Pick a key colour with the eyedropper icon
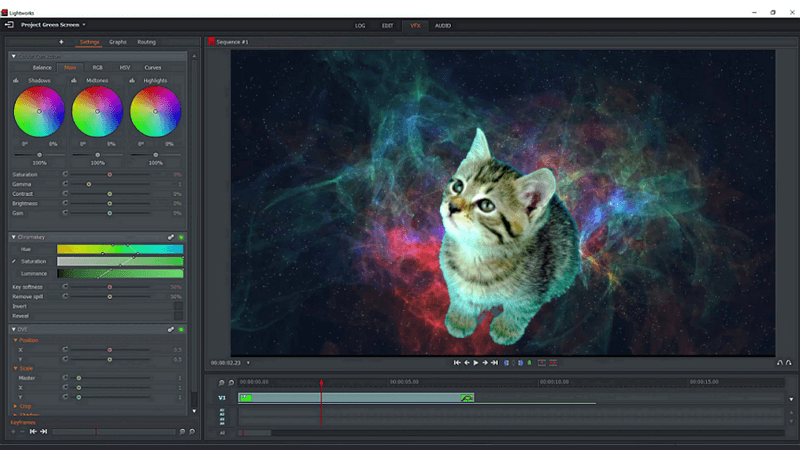 pos(14,261)
